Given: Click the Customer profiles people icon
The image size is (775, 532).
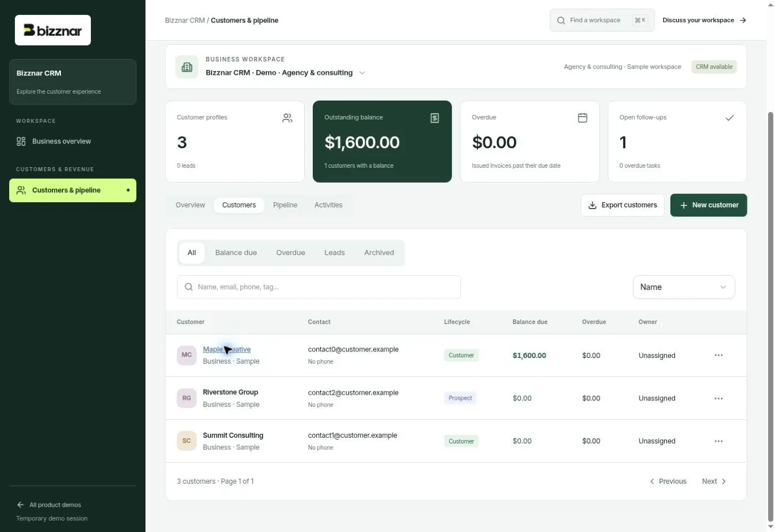Looking at the screenshot, I should point(287,118).
